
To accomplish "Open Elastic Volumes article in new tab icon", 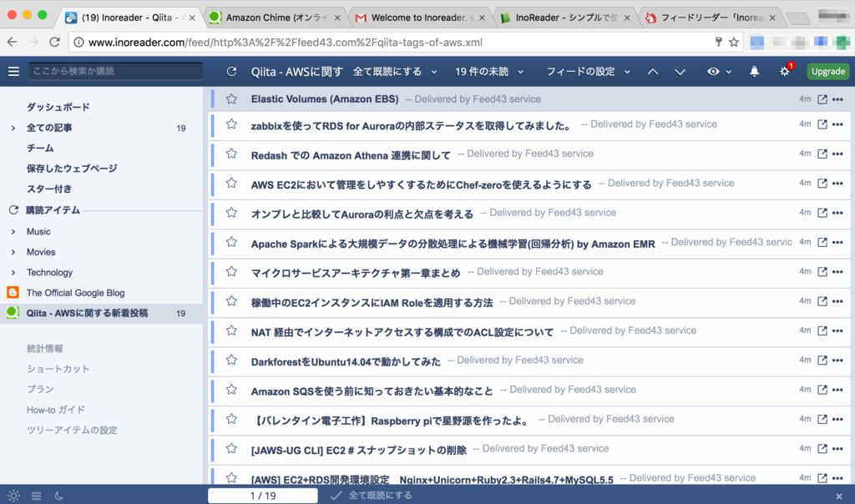I will pyautogui.click(x=822, y=99).
